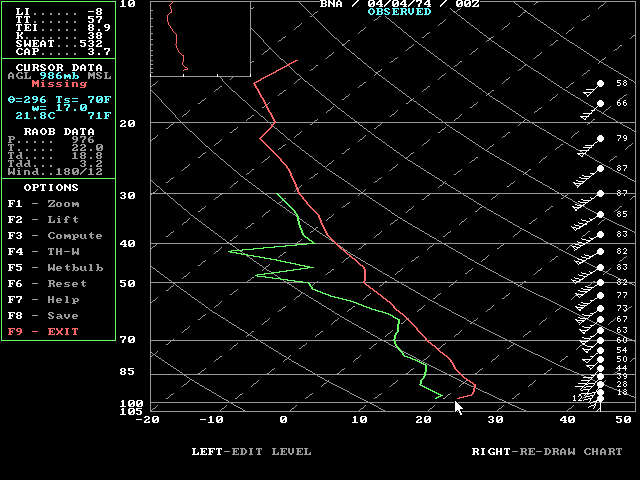Click the hodograph inset in the chart corner

click(x=200, y=38)
